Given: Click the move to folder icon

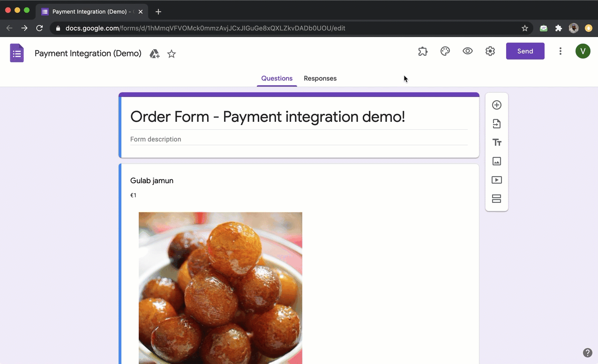Looking at the screenshot, I should [x=155, y=54].
